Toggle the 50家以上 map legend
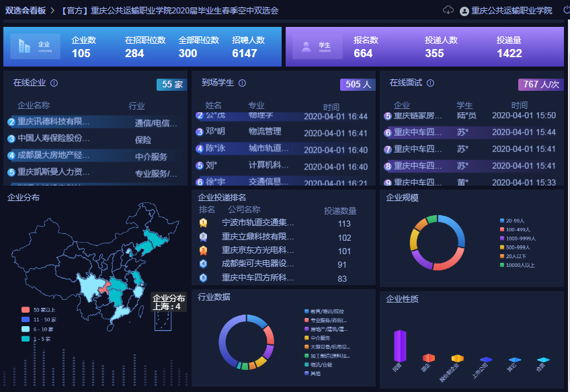This screenshot has height=392, width=570. (x=40, y=309)
